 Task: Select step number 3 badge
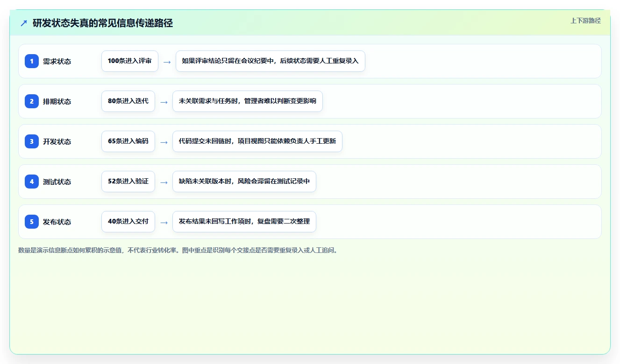(x=32, y=141)
